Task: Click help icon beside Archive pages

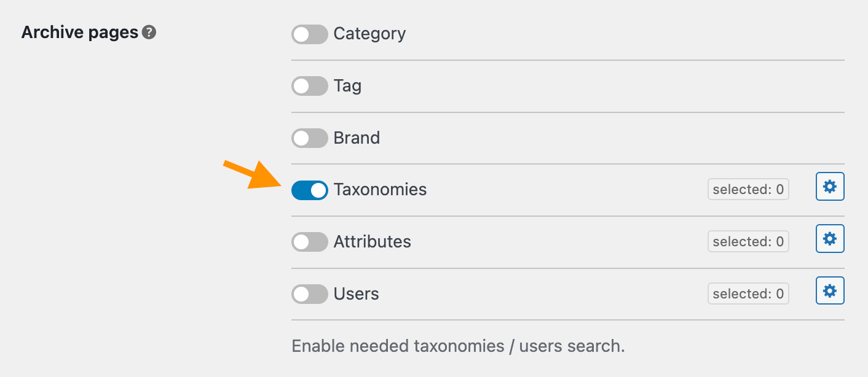Action: point(149,33)
